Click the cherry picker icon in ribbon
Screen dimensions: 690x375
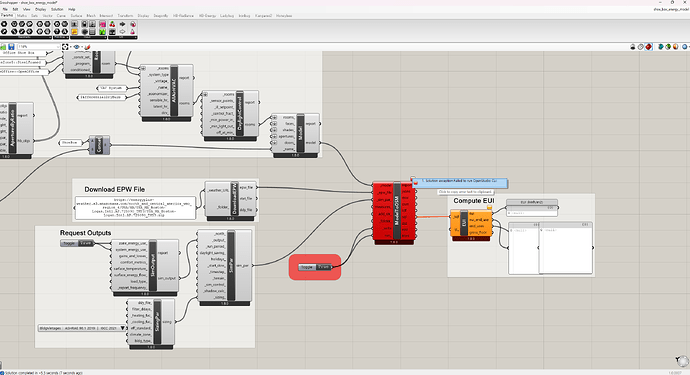(112, 25)
